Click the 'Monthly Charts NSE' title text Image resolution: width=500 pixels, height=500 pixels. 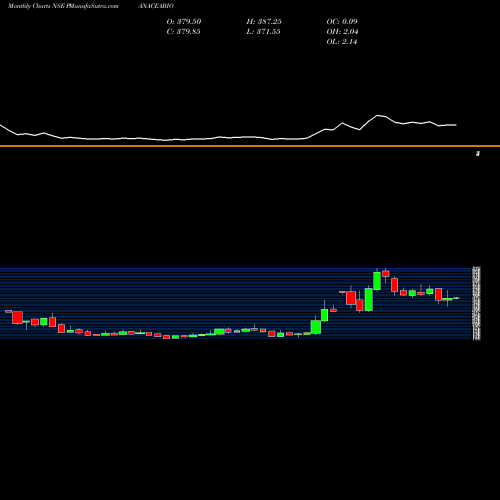(x=36, y=6)
